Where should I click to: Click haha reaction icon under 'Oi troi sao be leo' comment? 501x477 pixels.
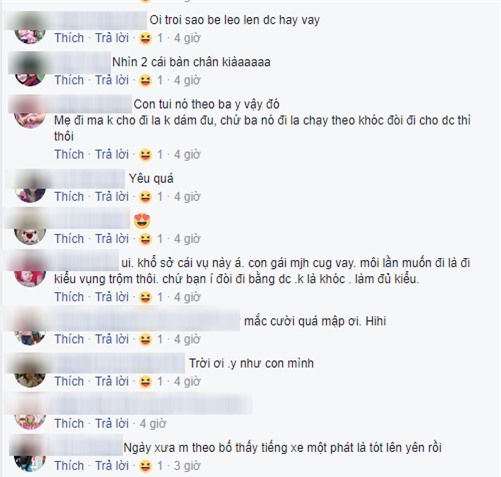click(145, 39)
